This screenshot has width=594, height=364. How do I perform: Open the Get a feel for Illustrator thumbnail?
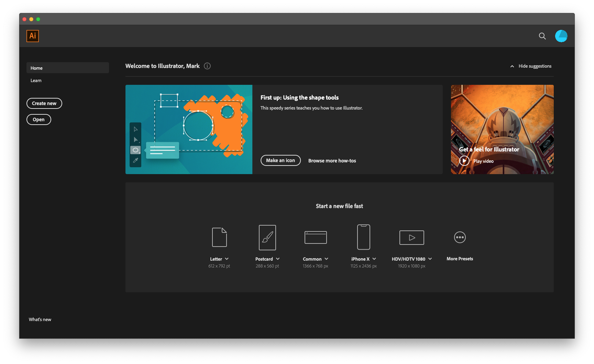pos(502,129)
